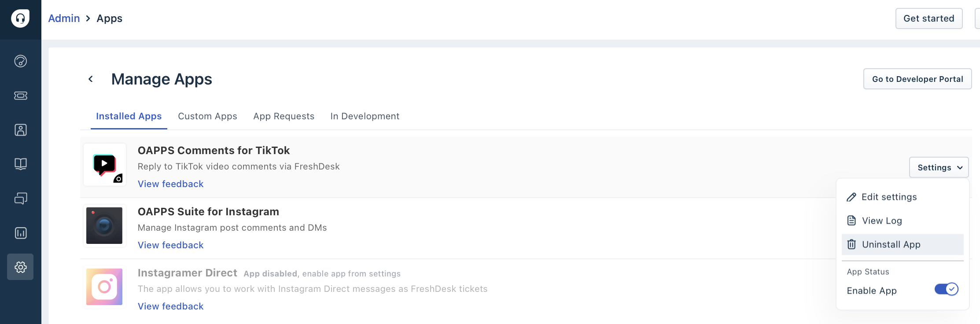
Task: Click the document icon next to View Log
Action: click(851, 221)
